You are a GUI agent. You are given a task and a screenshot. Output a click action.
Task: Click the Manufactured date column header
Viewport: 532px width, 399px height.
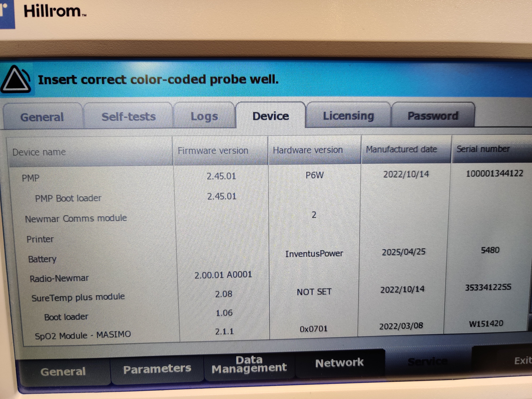pyautogui.click(x=401, y=149)
